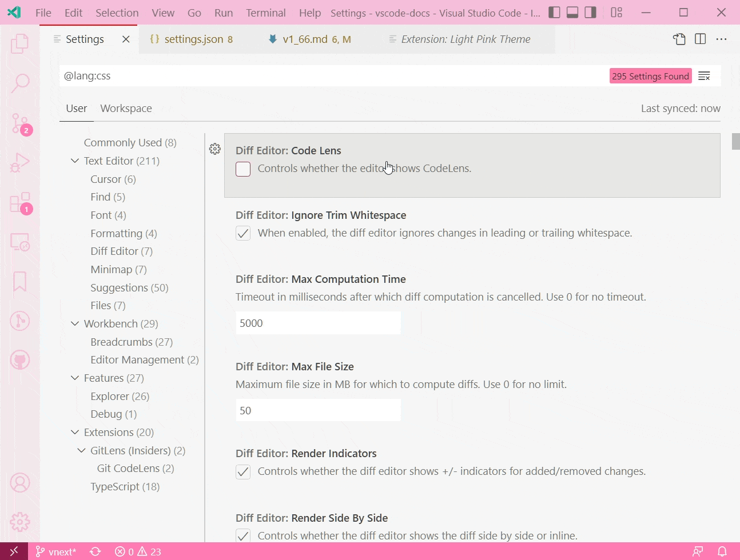Open the Selection menu

pos(117,13)
